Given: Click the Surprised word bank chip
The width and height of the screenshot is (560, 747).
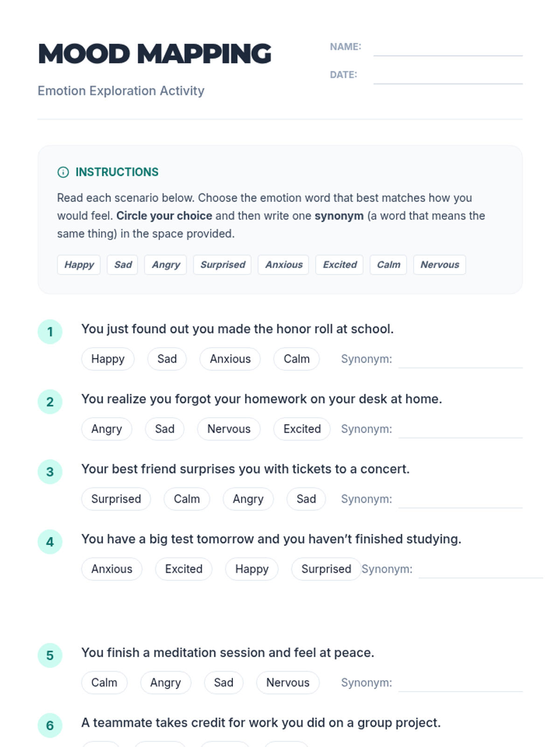Looking at the screenshot, I should [x=223, y=265].
